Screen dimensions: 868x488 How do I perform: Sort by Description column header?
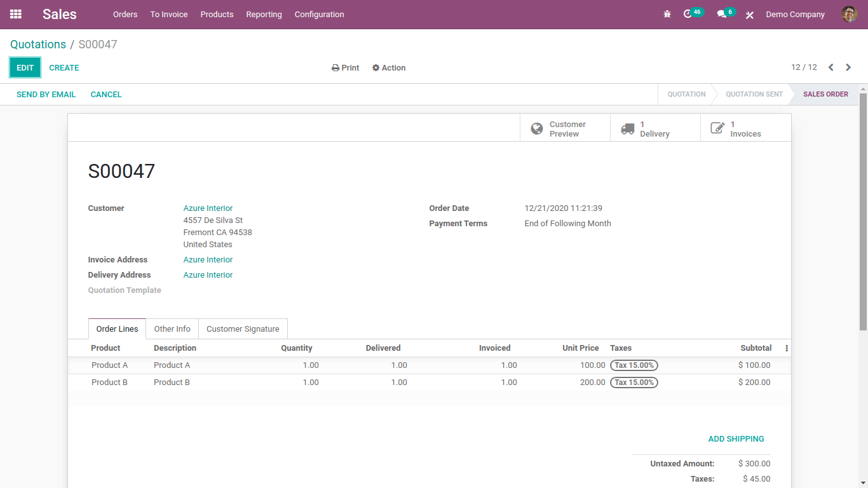coord(175,348)
